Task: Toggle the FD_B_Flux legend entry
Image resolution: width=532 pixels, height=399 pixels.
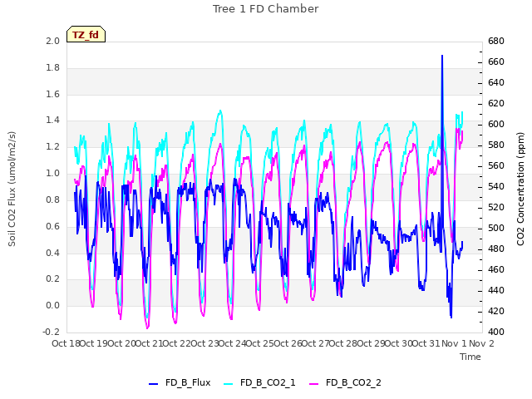Action: (180, 382)
